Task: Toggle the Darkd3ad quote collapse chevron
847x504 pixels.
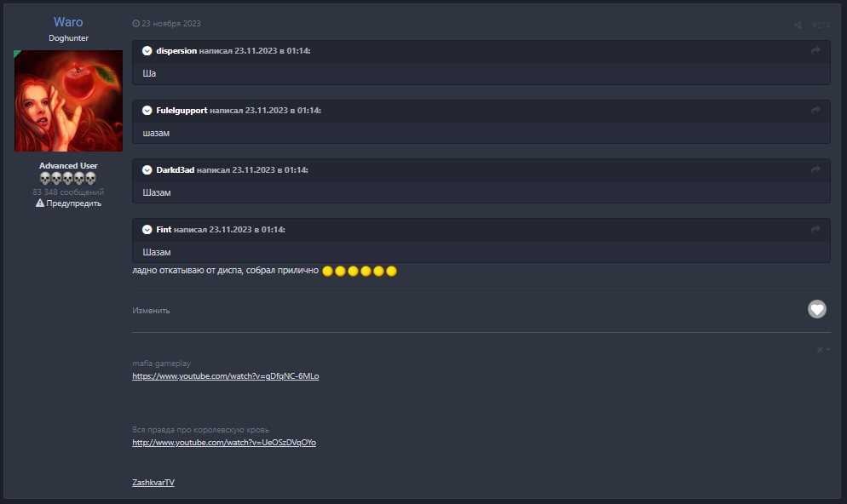Action: [147, 170]
